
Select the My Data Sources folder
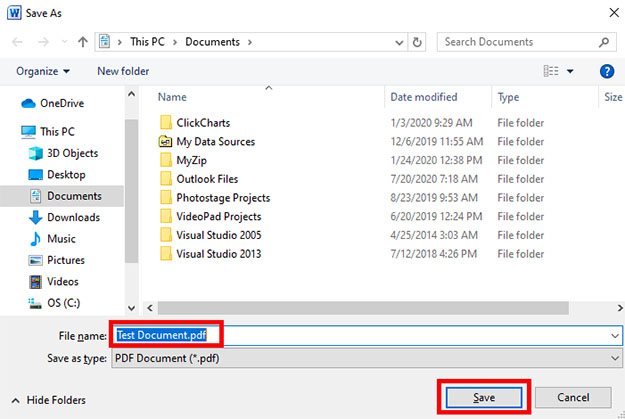216,142
